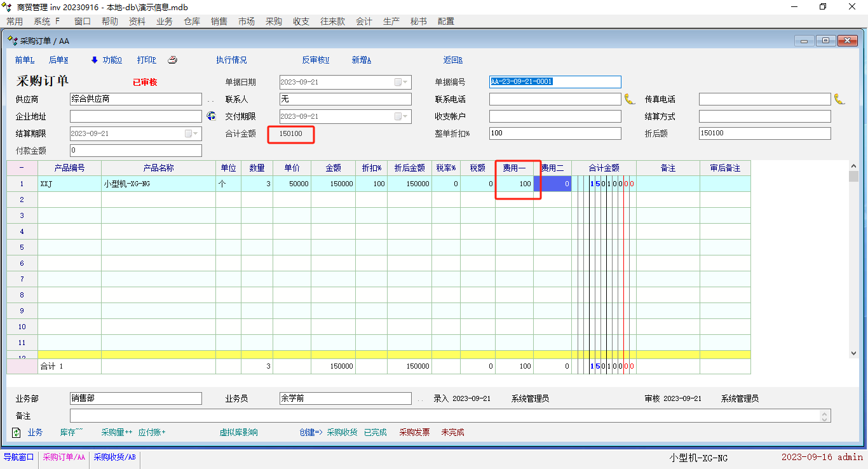Click the 备注 field spinner arrows

pos(825,416)
